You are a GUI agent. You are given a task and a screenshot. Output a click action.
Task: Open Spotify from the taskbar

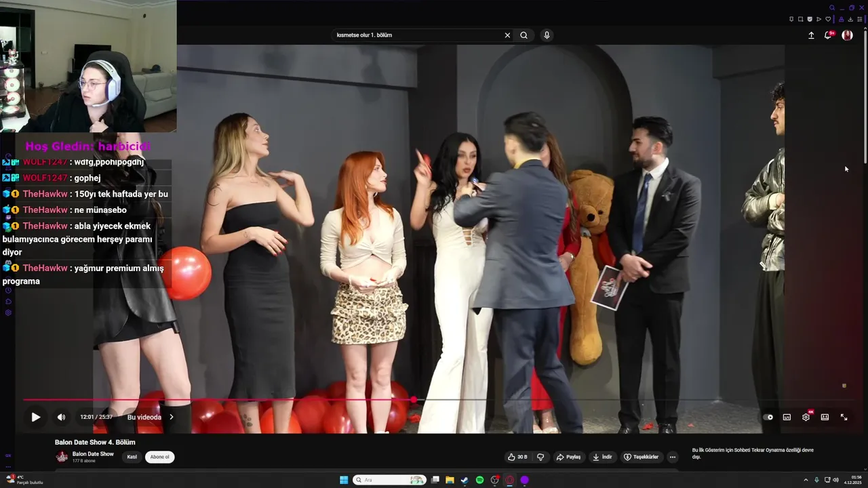pyautogui.click(x=479, y=480)
